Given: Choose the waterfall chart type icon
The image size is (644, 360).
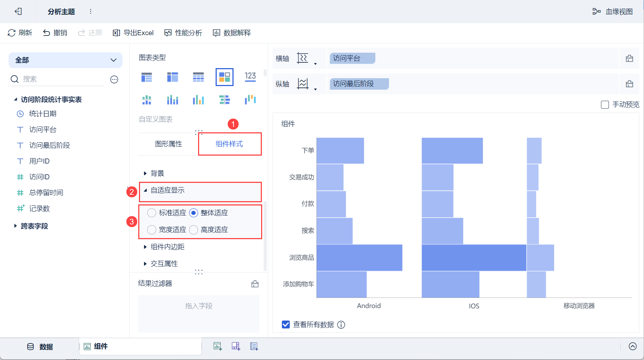Looking at the screenshot, I should [x=250, y=99].
